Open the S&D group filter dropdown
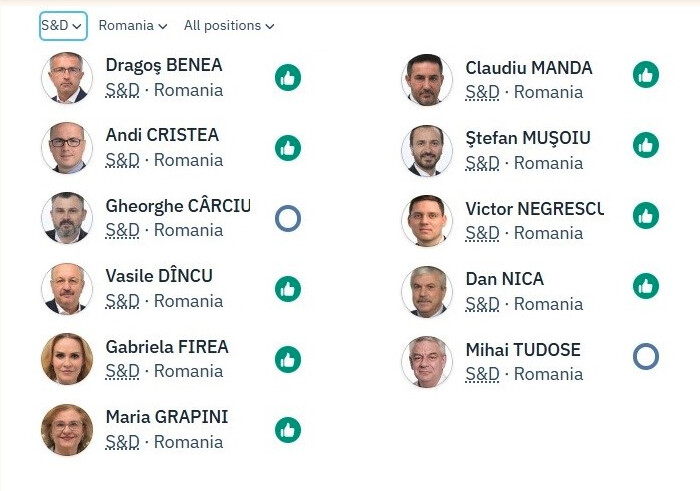Screen dimensions: 700x491 tap(62, 25)
